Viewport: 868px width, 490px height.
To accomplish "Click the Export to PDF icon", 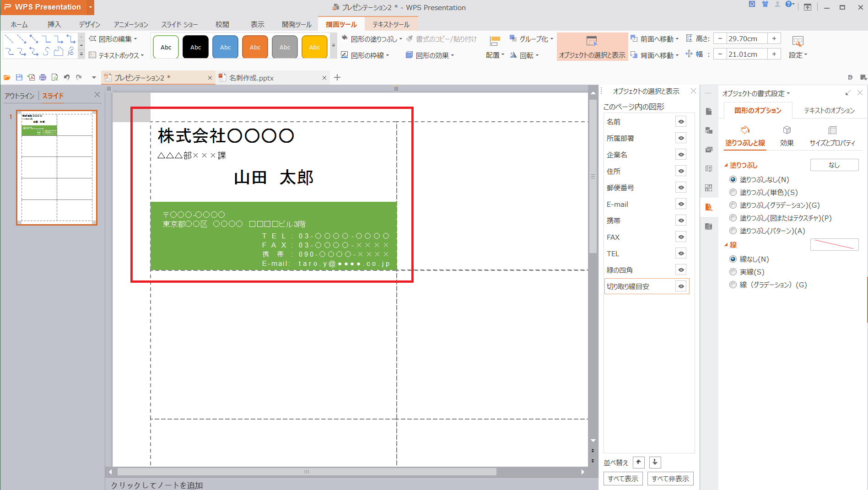I will tap(31, 77).
